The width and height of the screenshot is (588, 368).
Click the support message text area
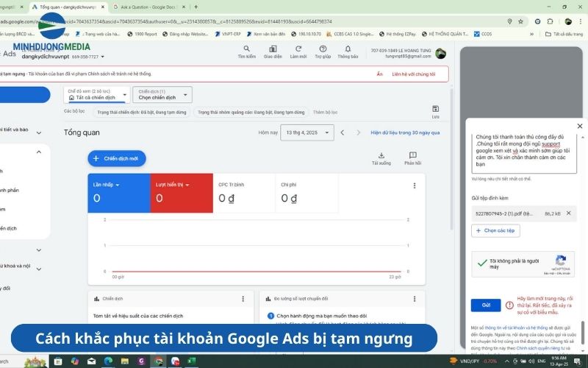(x=524, y=153)
